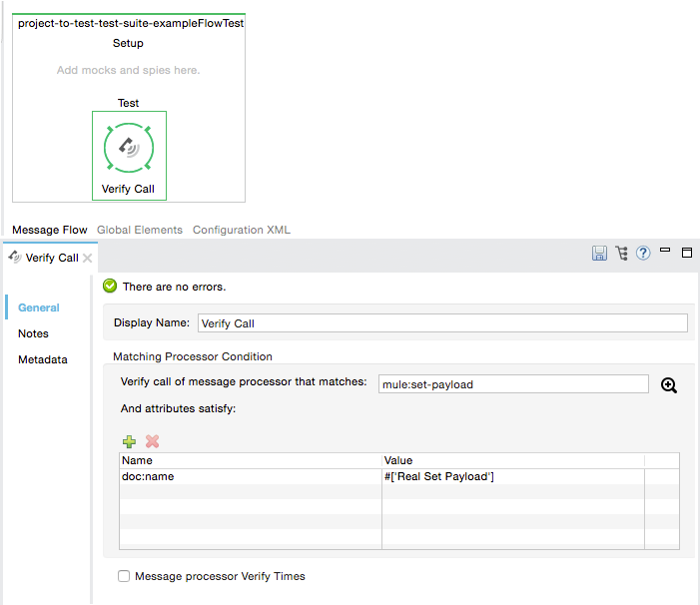Maximize the Verify Call properties panel
This screenshot has width=700, height=605.
[x=687, y=253]
